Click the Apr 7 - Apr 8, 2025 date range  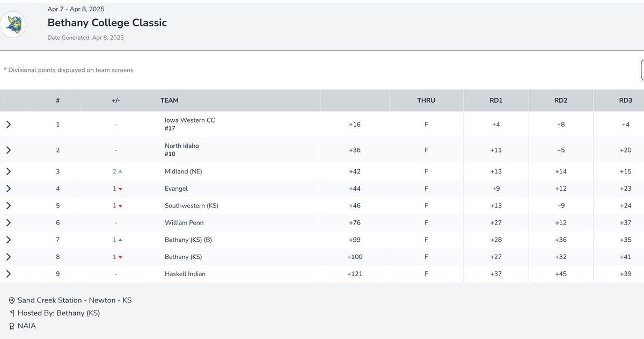click(76, 9)
